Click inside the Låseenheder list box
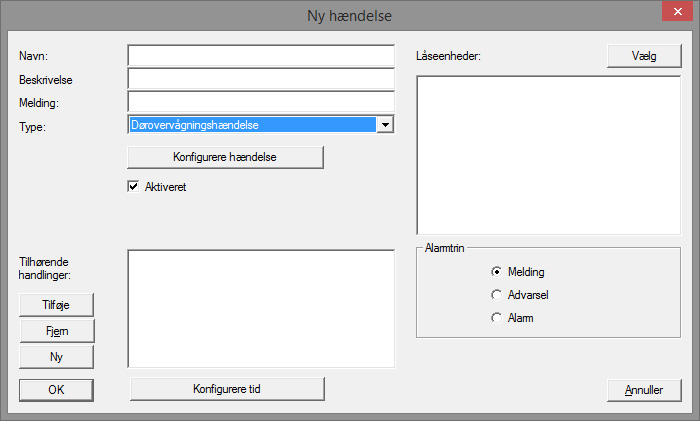Screen dimensions: 700x421 click(x=548, y=154)
